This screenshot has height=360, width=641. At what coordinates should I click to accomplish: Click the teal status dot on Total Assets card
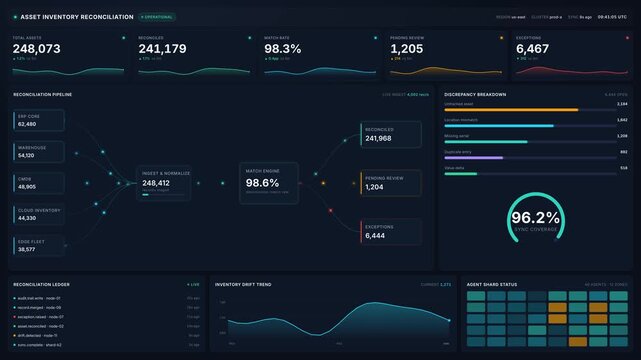[123, 38]
